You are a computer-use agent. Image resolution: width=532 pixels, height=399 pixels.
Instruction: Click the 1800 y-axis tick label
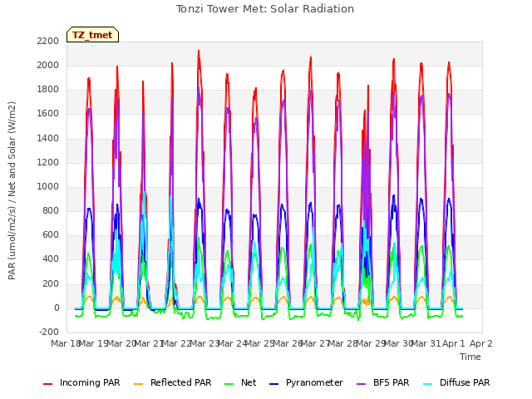click(48, 90)
